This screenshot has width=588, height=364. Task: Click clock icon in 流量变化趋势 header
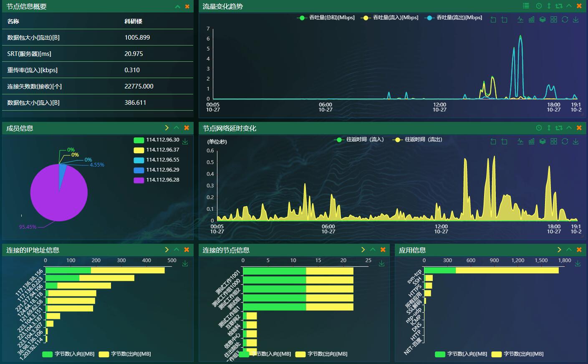[x=539, y=6]
